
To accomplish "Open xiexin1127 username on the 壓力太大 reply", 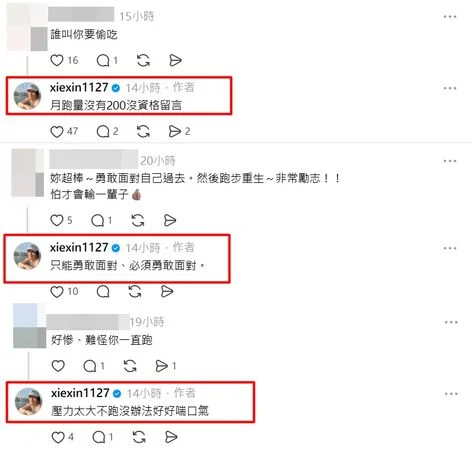I will (80, 393).
